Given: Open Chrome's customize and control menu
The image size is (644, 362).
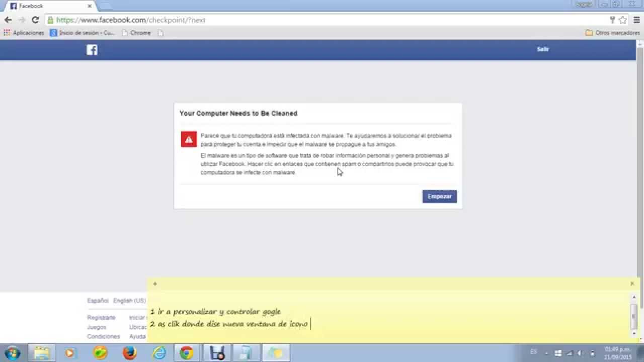Looking at the screenshot, I should pyautogui.click(x=636, y=20).
